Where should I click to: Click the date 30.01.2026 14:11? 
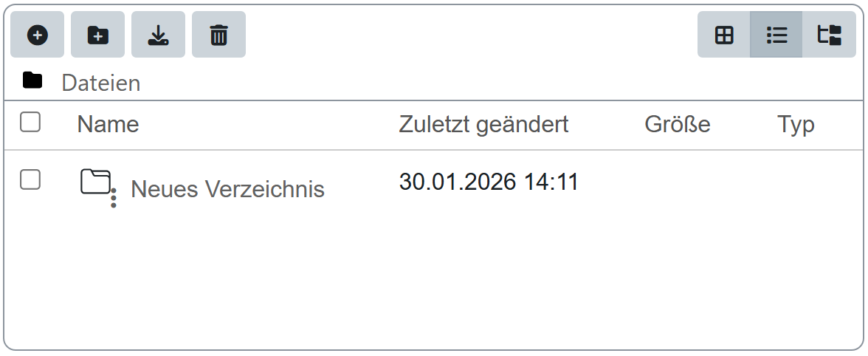[x=488, y=182]
